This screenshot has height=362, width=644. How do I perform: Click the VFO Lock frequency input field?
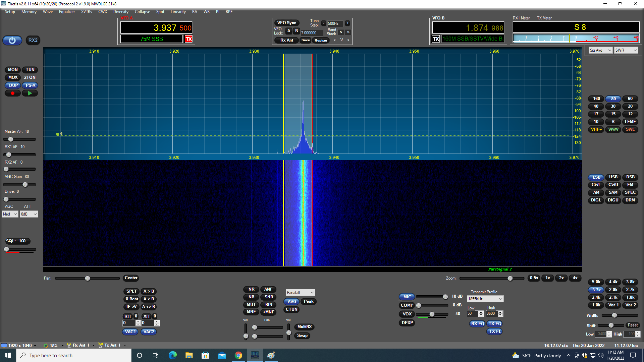(312, 33)
